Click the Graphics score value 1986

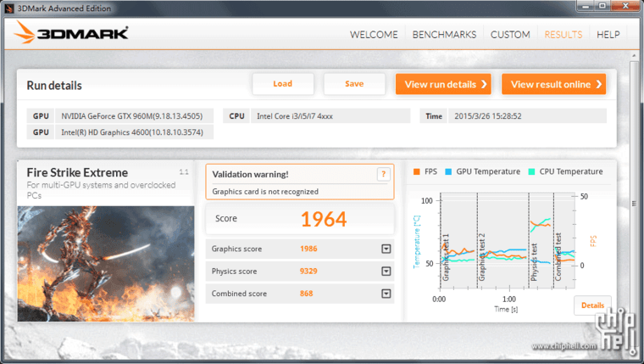[308, 249]
